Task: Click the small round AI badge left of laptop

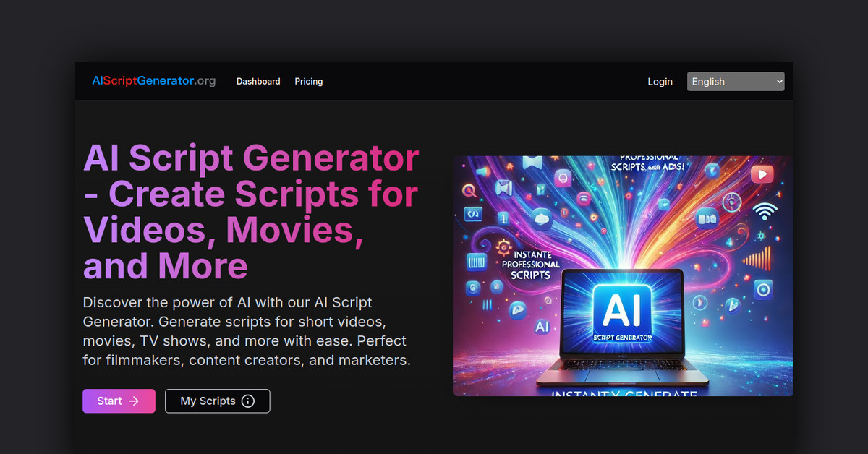Action: click(x=542, y=327)
